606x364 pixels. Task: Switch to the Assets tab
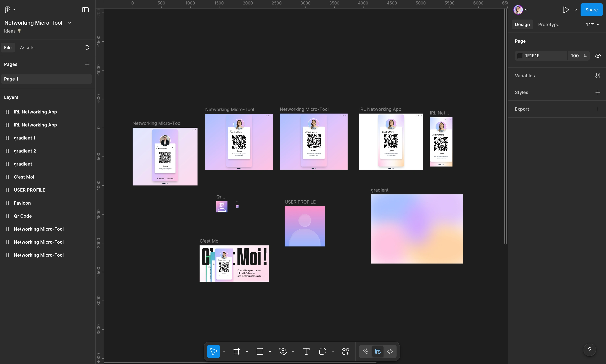tap(27, 48)
